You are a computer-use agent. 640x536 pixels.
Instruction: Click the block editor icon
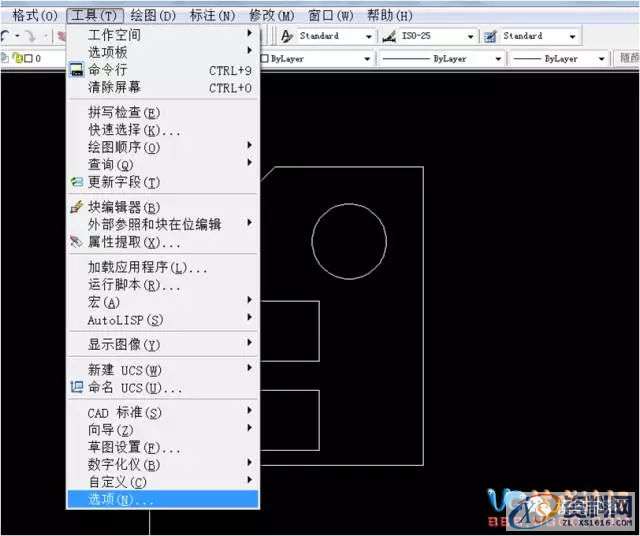click(77, 207)
